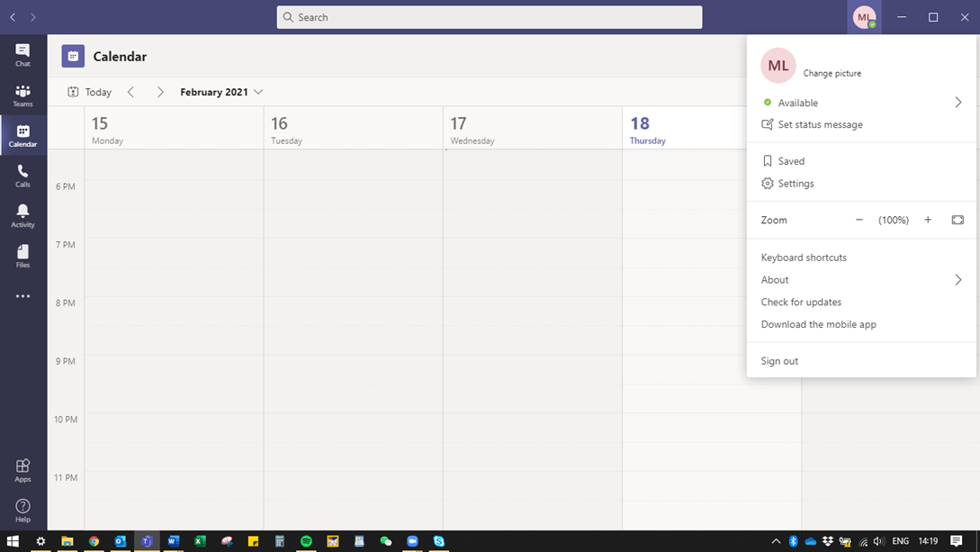Screen dimensions: 980x552
Task: Toggle full screen zoom mode icon
Action: [x=958, y=220]
